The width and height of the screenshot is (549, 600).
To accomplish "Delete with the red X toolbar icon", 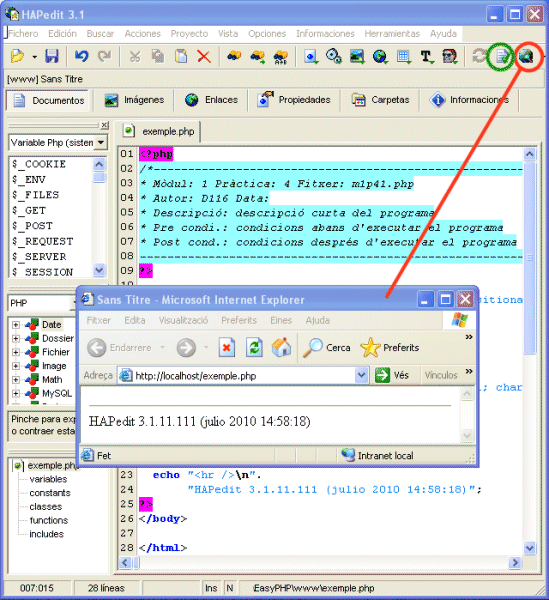I will click(x=204, y=56).
